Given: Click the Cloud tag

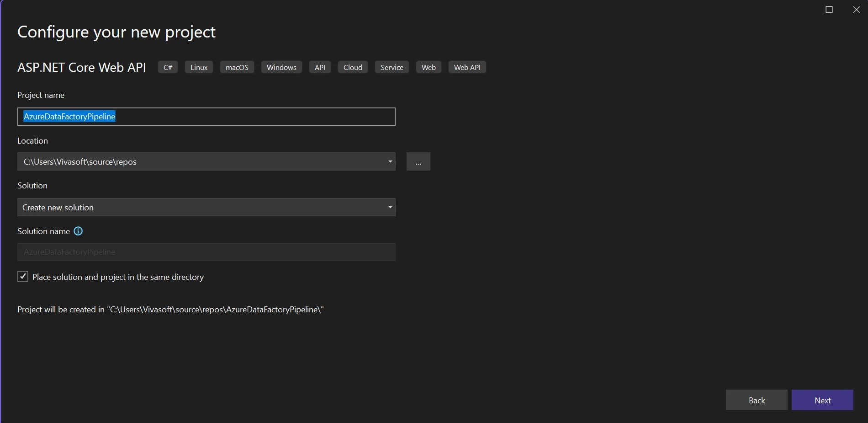Looking at the screenshot, I should [x=353, y=67].
